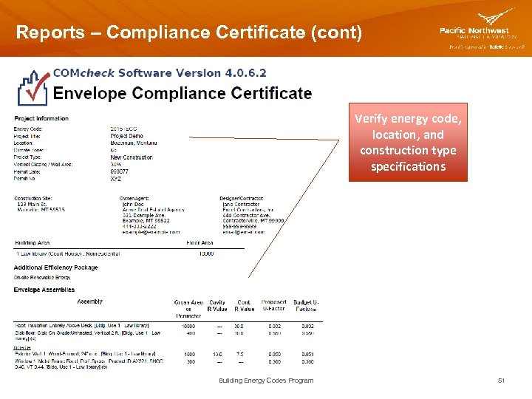Click the 'Building Area' column header

tap(33, 243)
